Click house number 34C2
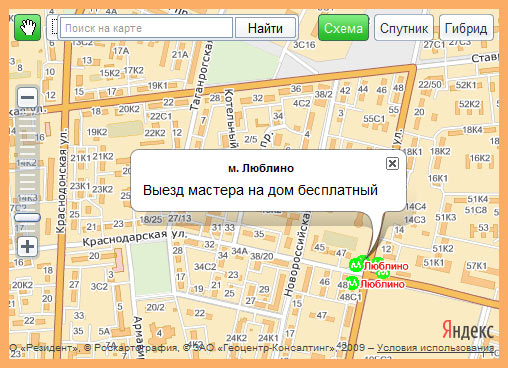The image size is (508, 368). [x=205, y=267]
